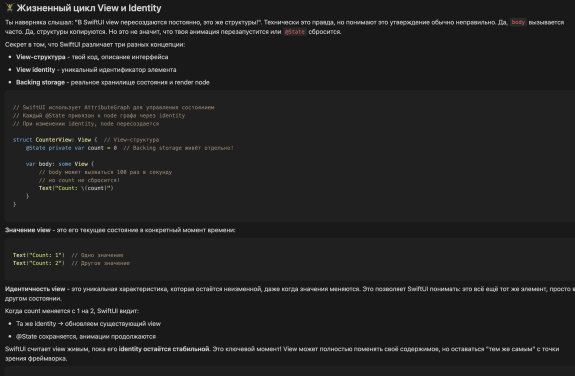Image resolution: width=575 pixels, height=376 pixels.
Task: Click the bold 'identity остаётся стабильной' phrase
Action: [x=164, y=349]
